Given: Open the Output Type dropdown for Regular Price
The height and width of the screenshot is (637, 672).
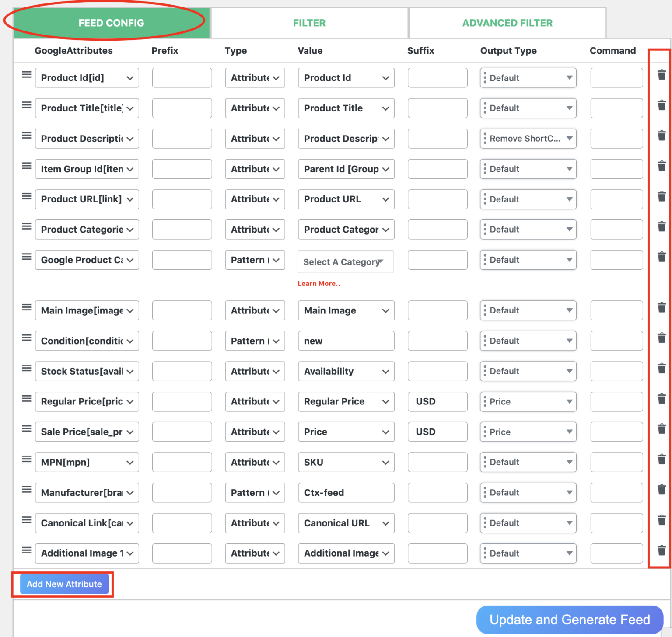Looking at the screenshot, I should point(528,401).
